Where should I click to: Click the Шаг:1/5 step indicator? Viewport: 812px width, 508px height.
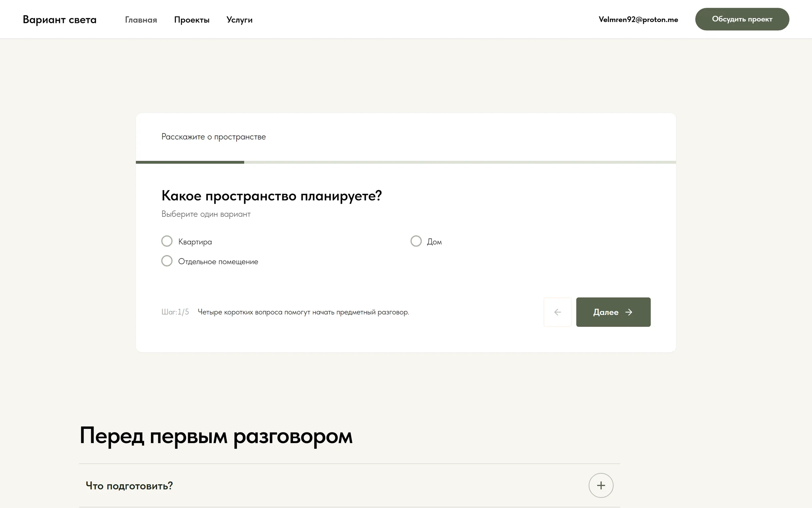(175, 312)
